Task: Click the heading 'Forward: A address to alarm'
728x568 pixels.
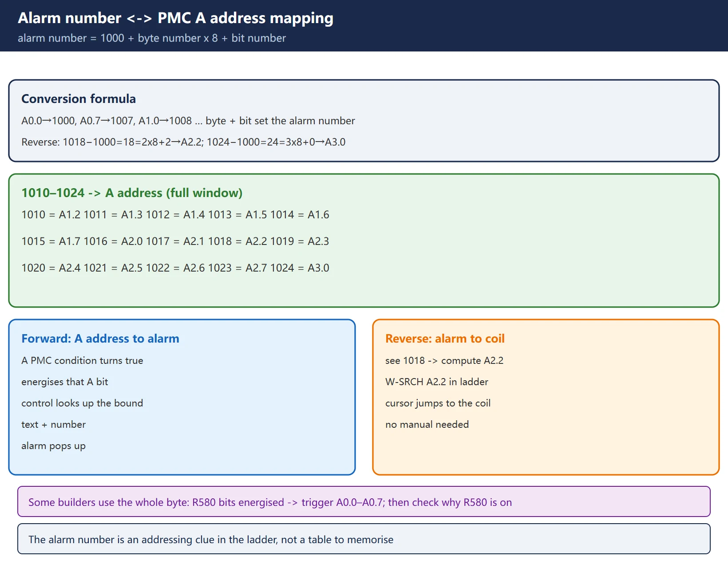Action: click(100, 339)
